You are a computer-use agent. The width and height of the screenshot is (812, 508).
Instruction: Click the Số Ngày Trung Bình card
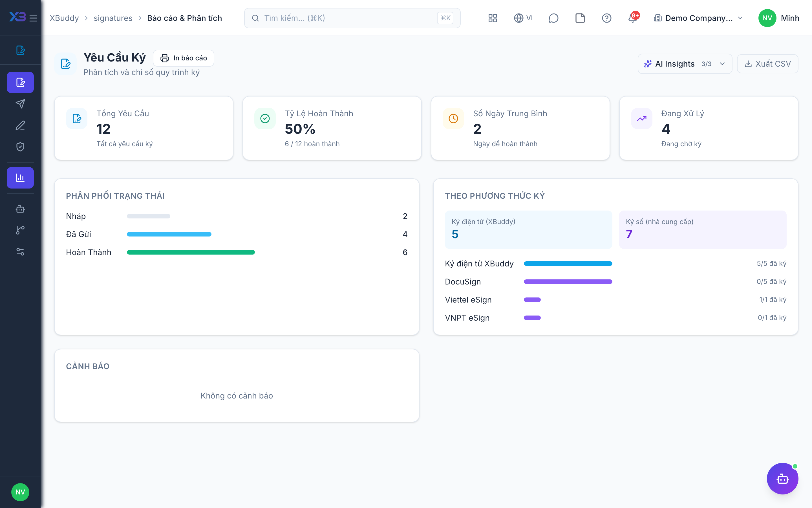pyautogui.click(x=520, y=128)
